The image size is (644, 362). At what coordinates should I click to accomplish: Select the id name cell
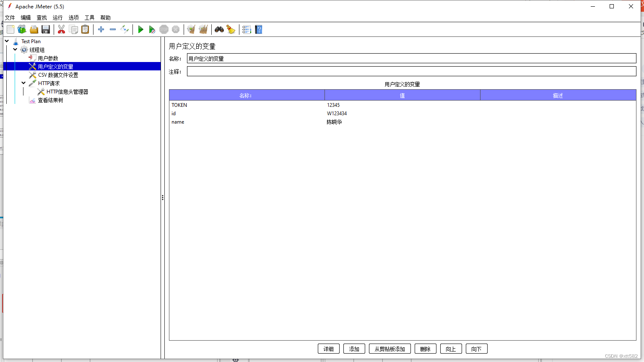[247, 114]
